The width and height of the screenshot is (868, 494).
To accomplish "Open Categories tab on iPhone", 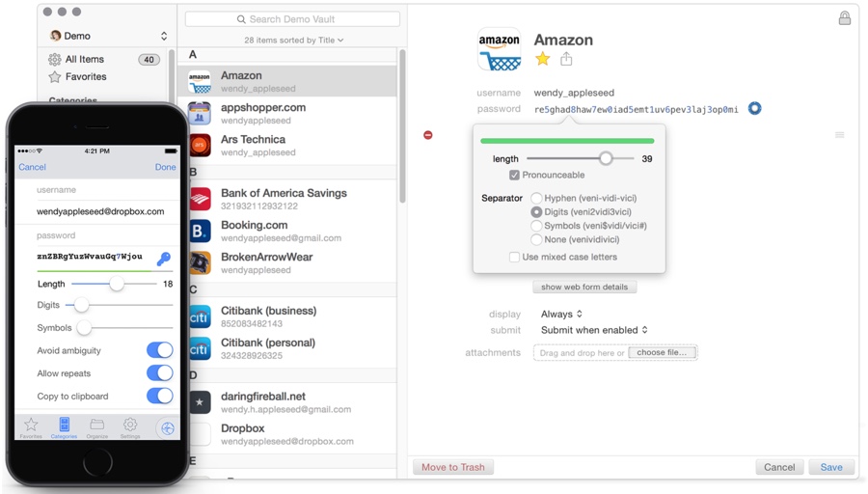I will 65,427.
